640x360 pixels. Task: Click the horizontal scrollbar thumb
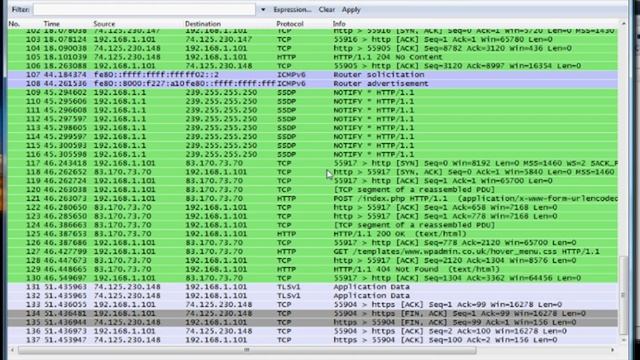pyautogui.click(x=247, y=350)
